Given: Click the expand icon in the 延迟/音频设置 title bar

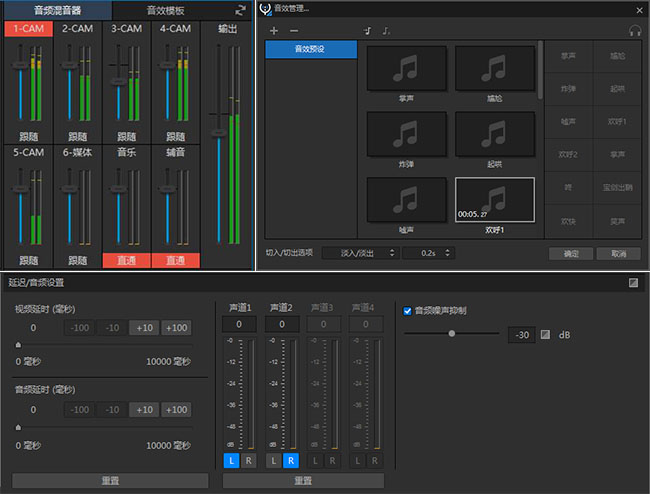Looking at the screenshot, I should (x=633, y=283).
